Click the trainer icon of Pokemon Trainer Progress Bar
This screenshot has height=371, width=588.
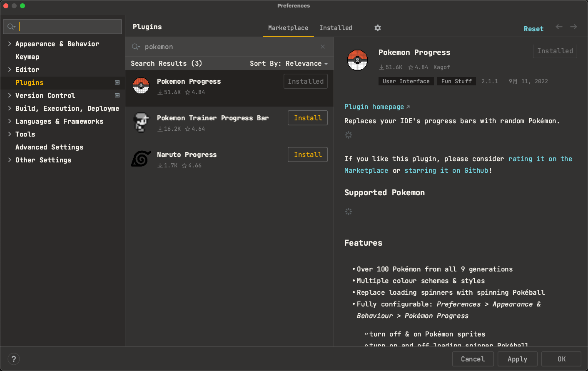click(x=141, y=122)
